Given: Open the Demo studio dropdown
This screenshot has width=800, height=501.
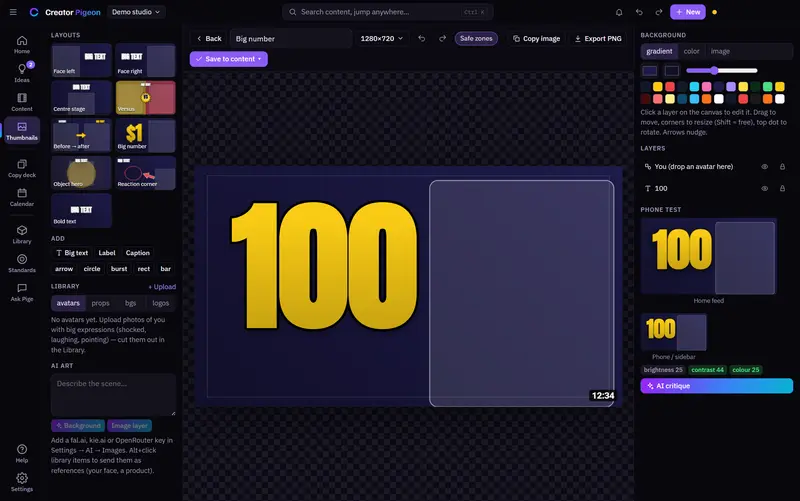Looking at the screenshot, I should coord(136,12).
